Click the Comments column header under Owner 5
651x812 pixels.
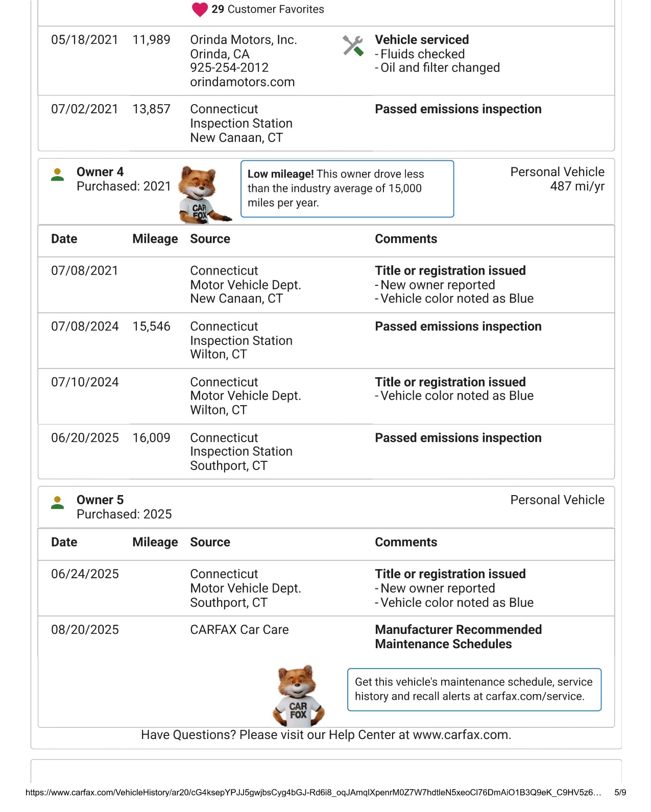pyautogui.click(x=406, y=542)
